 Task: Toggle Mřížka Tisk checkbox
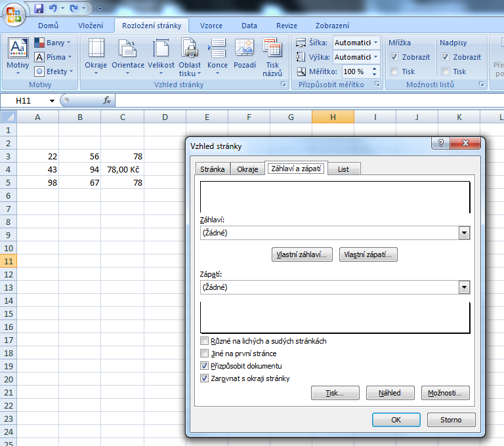394,71
